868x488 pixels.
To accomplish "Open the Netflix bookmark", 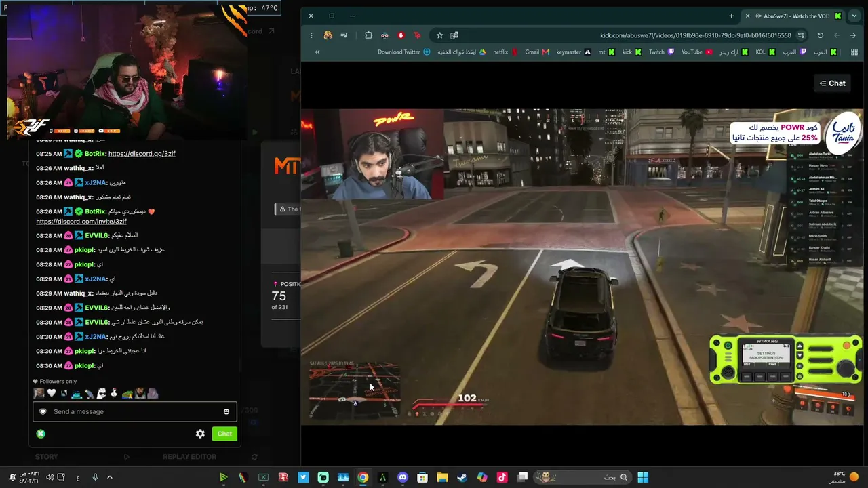I will (x=505, y=52).
